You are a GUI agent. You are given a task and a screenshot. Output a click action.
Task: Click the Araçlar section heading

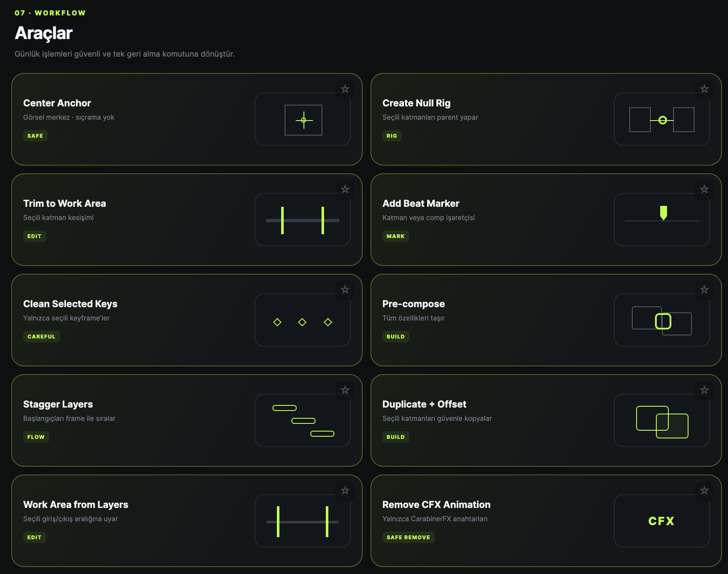(43, 33)
